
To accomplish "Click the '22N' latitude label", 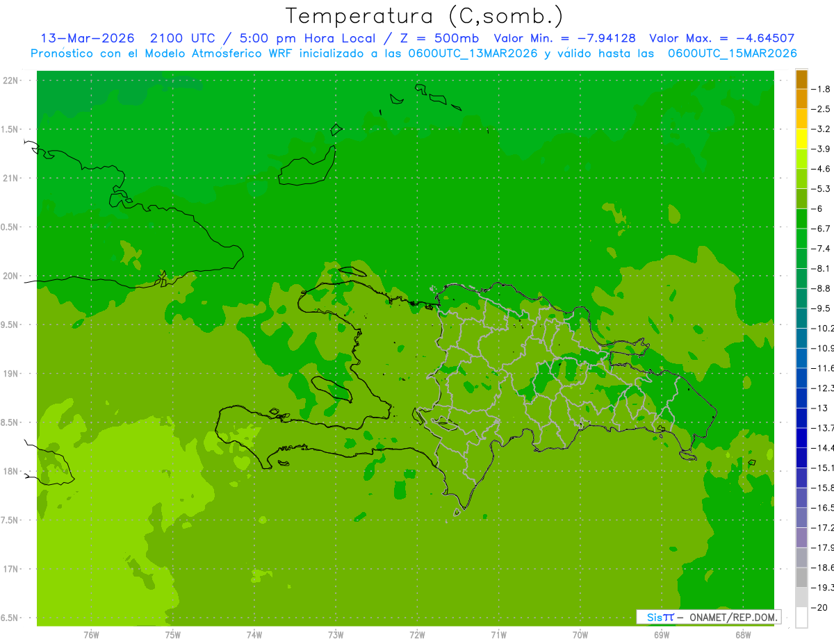I will 11,81.
